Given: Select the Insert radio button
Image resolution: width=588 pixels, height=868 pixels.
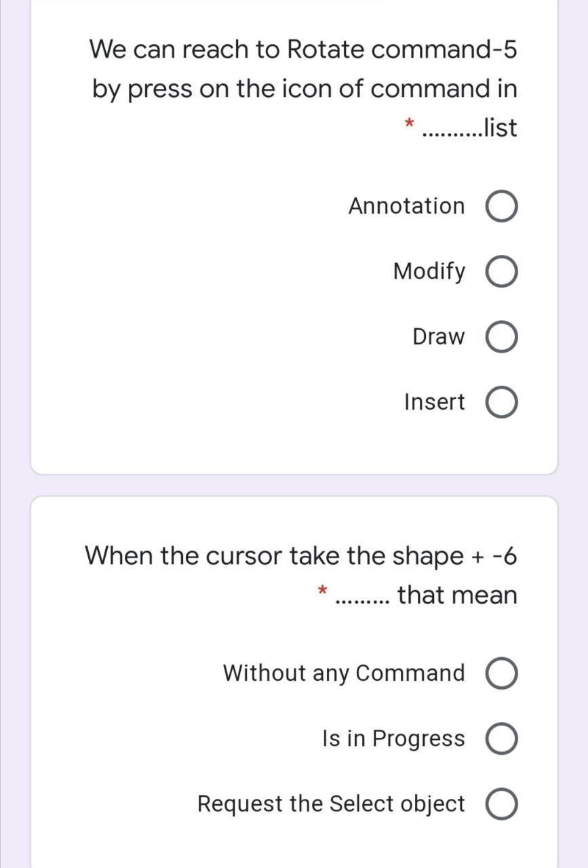Looking at the screenshot, I should [x=502, y=401].
